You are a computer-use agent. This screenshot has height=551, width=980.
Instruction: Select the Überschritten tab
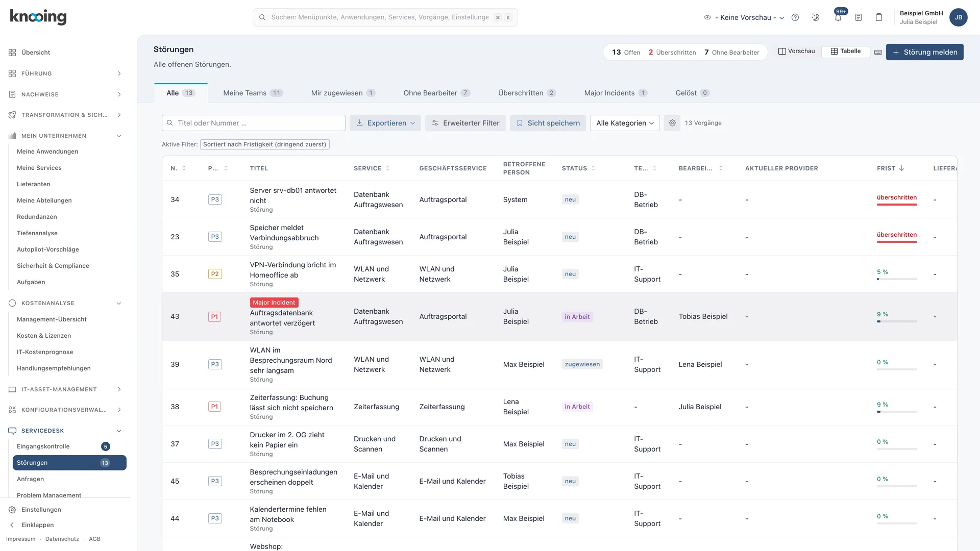point(527,93)
